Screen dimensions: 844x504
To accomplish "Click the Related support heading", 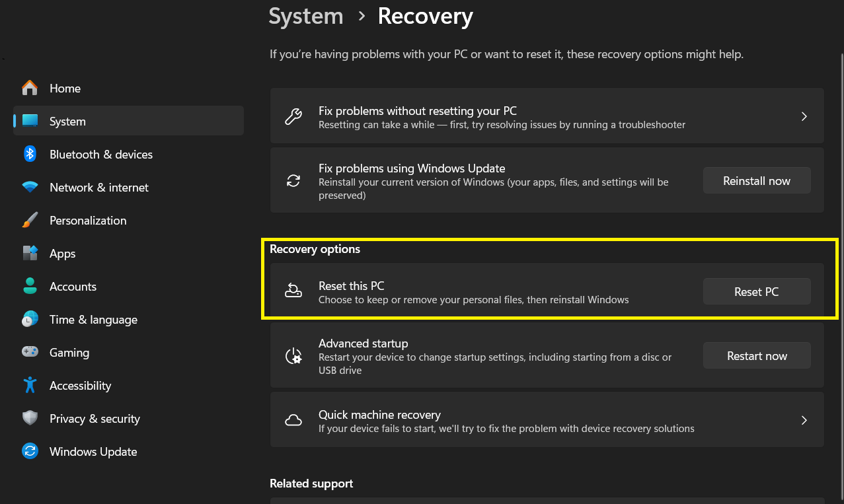I will [311, 484].
